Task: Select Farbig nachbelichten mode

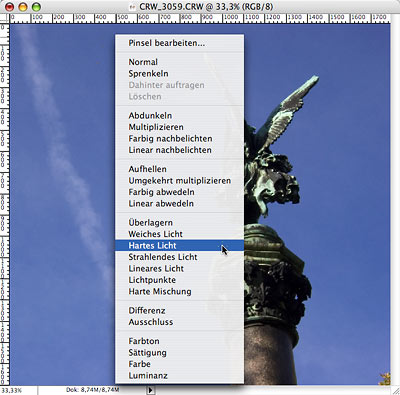Action: click(179, 139)
